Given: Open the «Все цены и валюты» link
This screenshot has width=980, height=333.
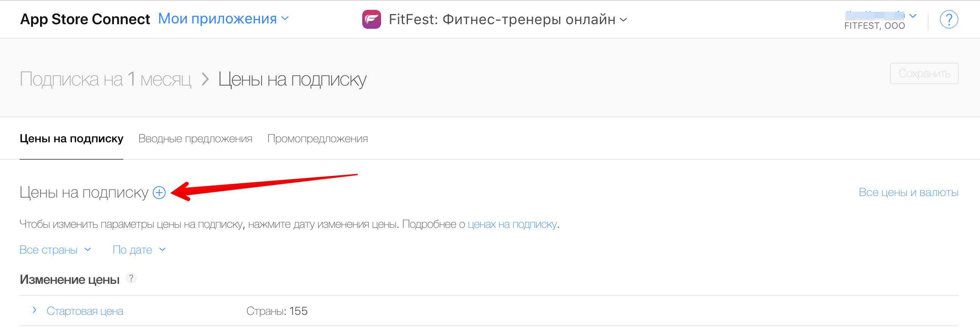Looking at the screenshot, I should click(x=909, y=193).
